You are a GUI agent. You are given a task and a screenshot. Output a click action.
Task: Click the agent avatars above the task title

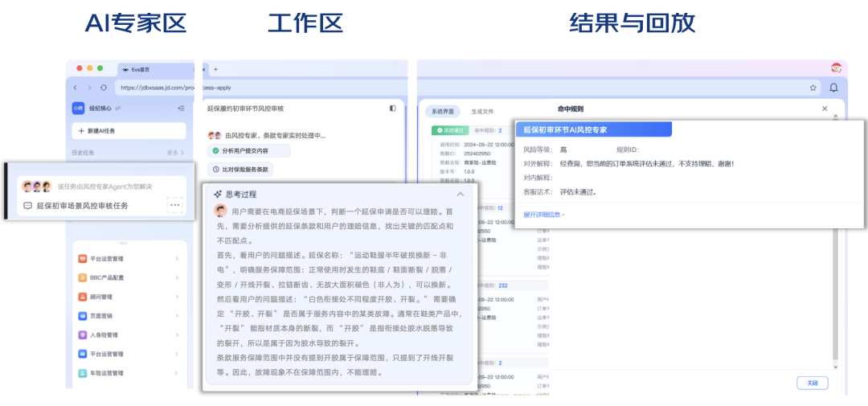coord(36,187)
